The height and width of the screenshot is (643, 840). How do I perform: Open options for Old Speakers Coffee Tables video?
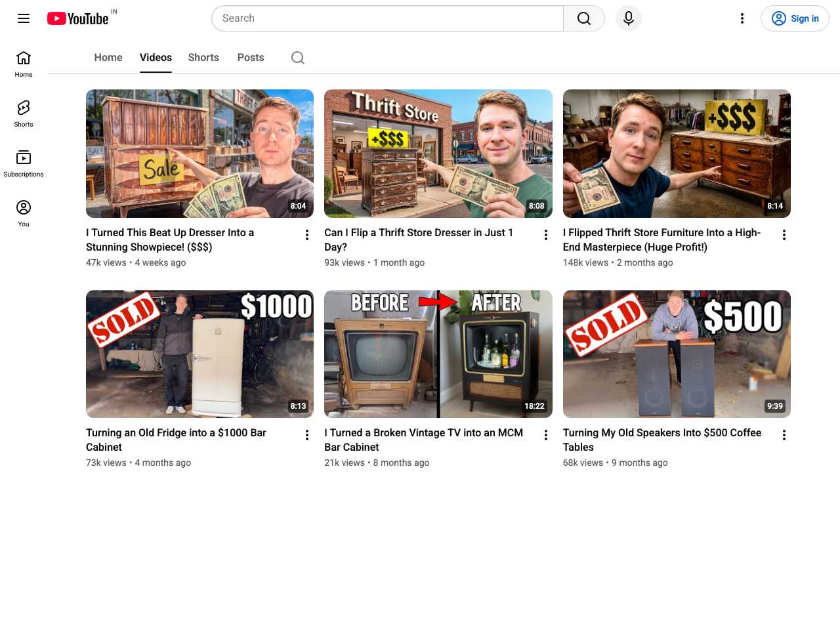(784, 435)
